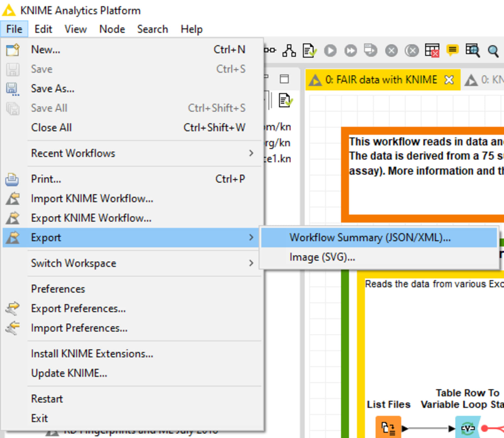Expand the Recent Workflows submenu
This screenshot has width=504, height=438.
pos(133,153)
